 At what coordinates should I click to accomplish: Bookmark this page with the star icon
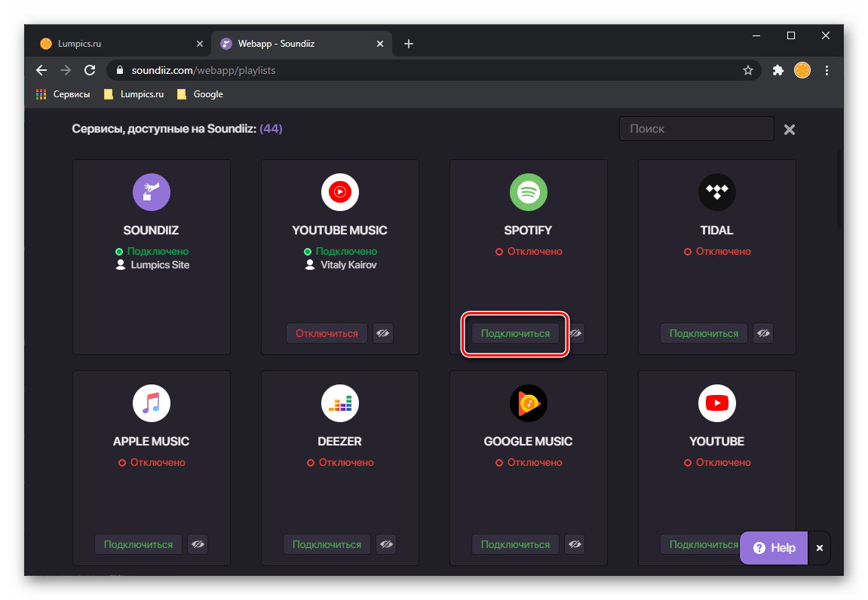pyautogui.click(x=748, y=70)
